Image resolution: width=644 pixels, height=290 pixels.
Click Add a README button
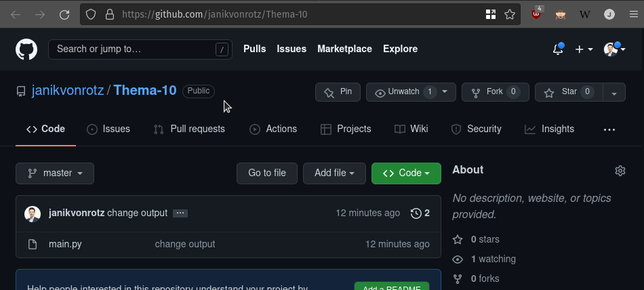(x=392, y=286)
